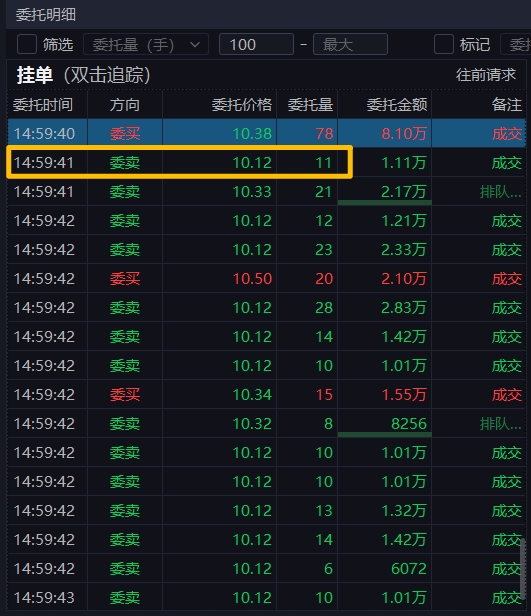
Task: Expand the dropdown arrow beside 委托量（手）
Action: [195, 44]
